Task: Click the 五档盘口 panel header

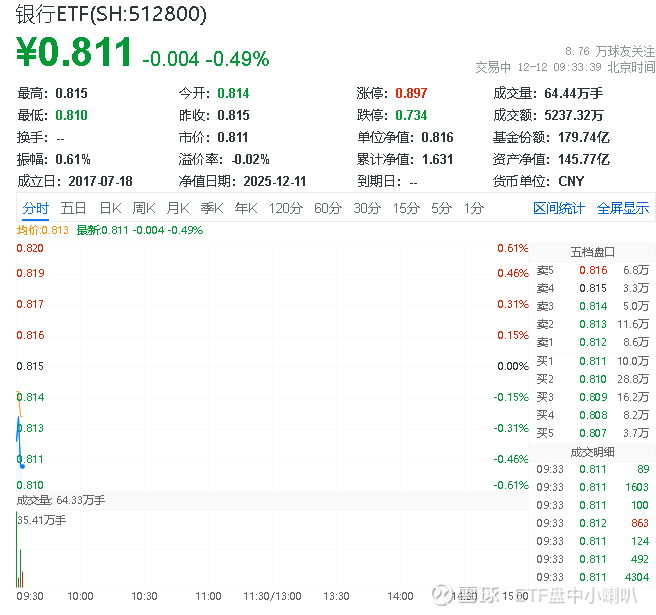Action: tap(592, 252)
